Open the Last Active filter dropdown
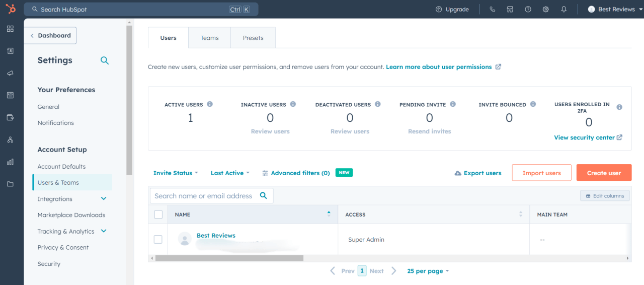The width and height of the screenshot is (644, 285). coord(230,173)
